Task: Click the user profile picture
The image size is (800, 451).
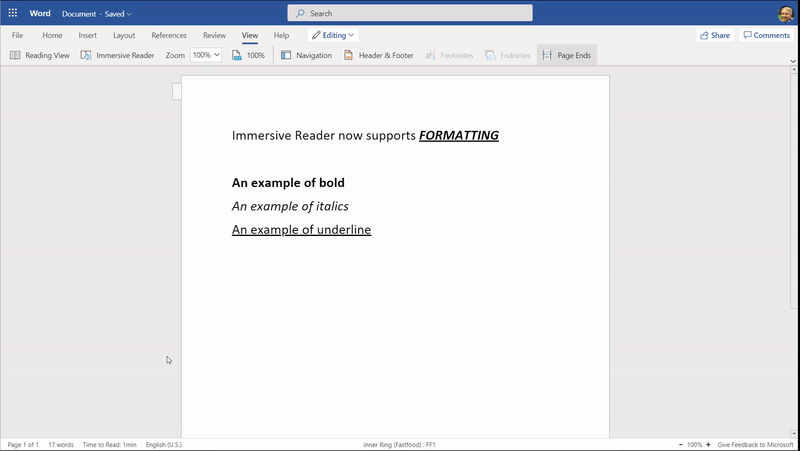Action: point(786,14)
